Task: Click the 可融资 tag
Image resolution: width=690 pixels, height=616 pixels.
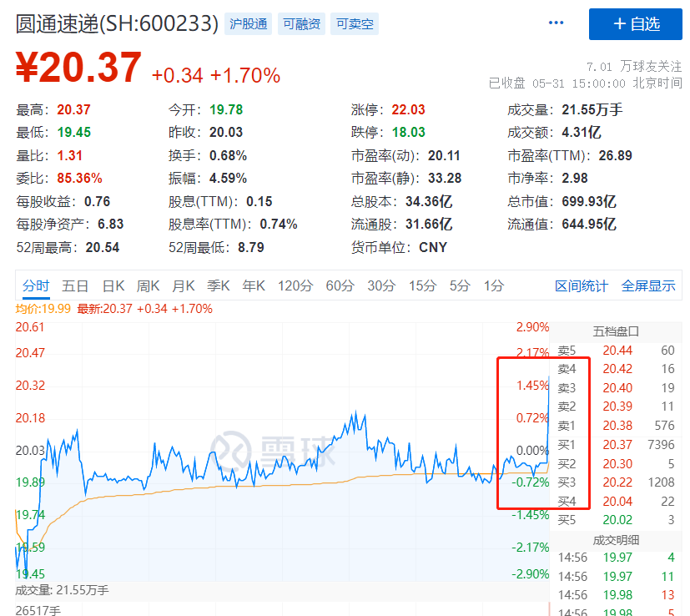Action: [301, 23]
